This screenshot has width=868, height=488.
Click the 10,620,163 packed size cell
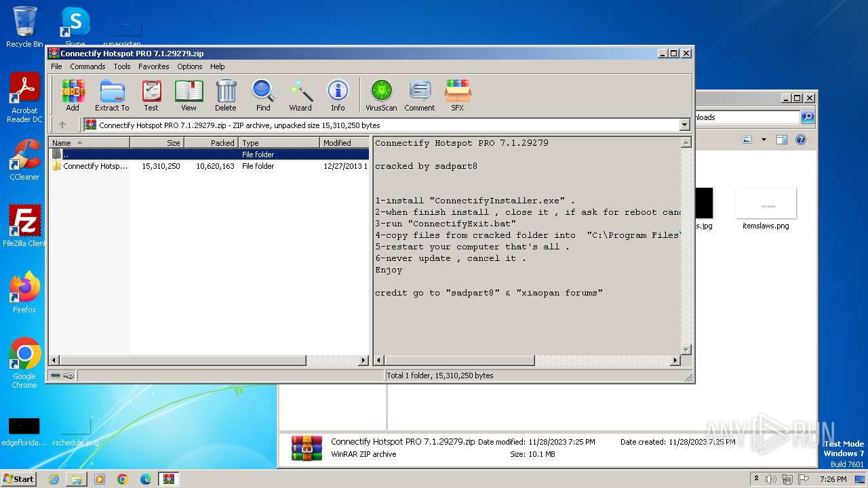pos(215,166)
